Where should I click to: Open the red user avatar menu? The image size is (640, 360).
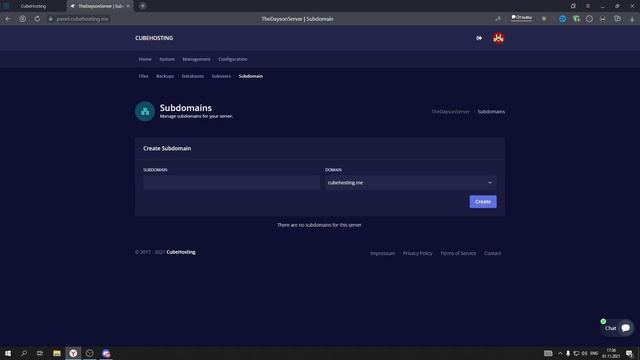coord(498,38)
